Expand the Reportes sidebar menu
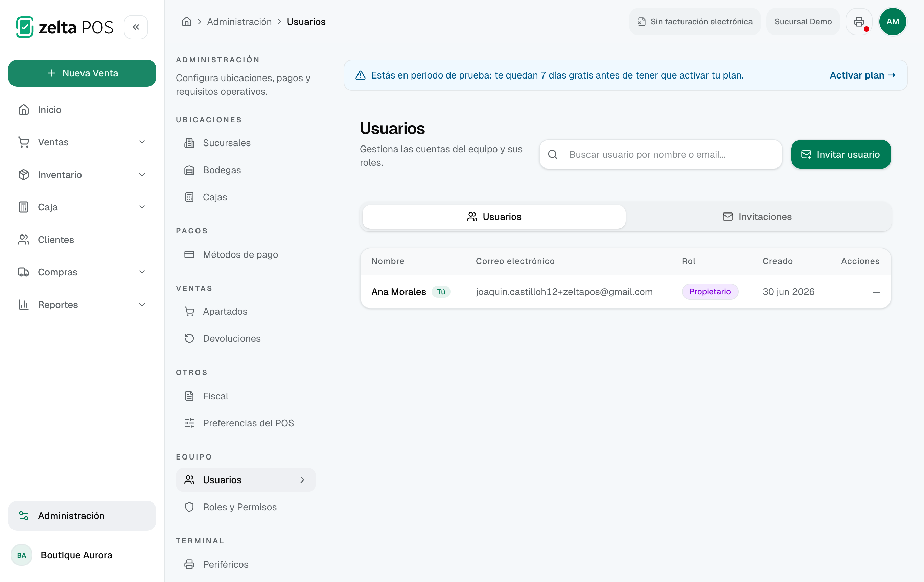 pyautogui.click(x=82, y=305)
